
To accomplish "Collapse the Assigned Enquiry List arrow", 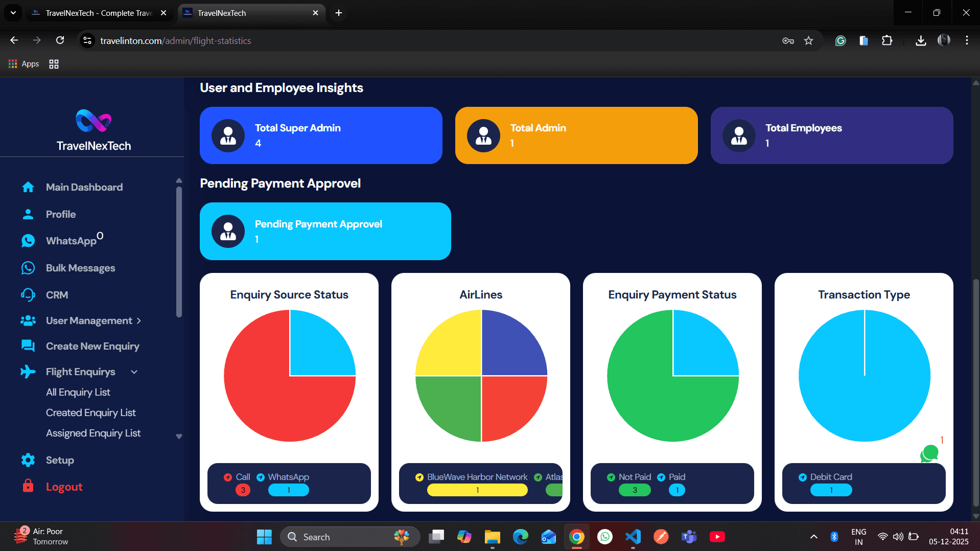I will 179,437.
